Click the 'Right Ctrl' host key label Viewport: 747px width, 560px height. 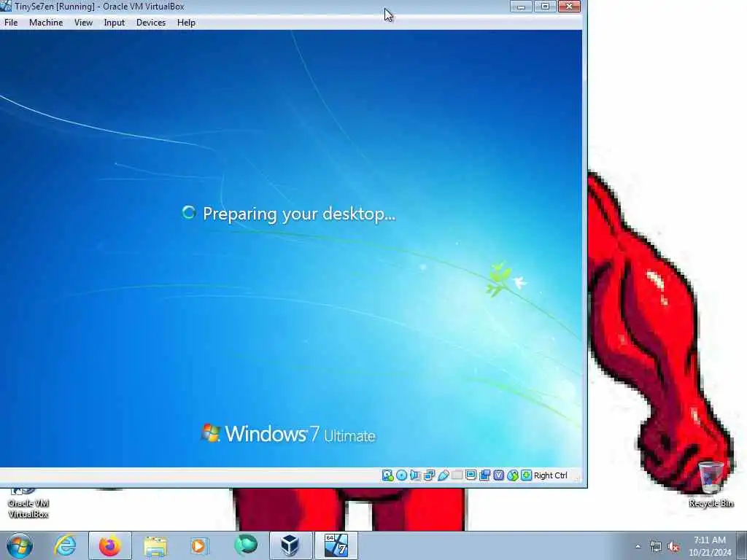point(550,475)
